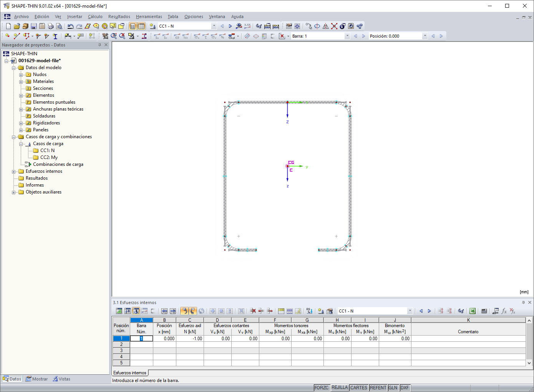The image size is (534, 392).
Task: Save the model with the floppy disk icon
Action: tap(33, 26)
